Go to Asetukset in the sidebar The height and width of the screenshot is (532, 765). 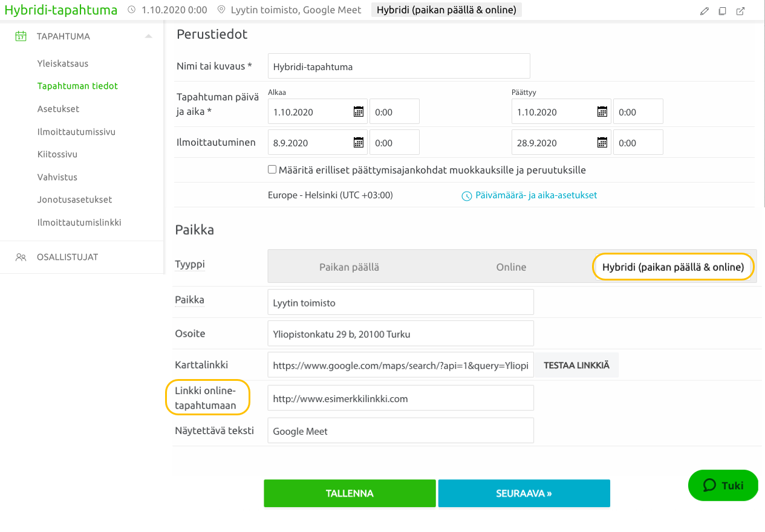point(58,109)
